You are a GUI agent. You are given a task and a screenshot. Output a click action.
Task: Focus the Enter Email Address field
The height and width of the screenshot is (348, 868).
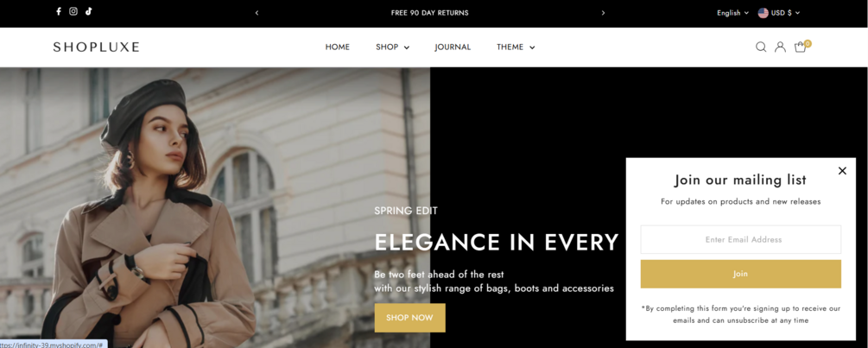pos(741,239)
